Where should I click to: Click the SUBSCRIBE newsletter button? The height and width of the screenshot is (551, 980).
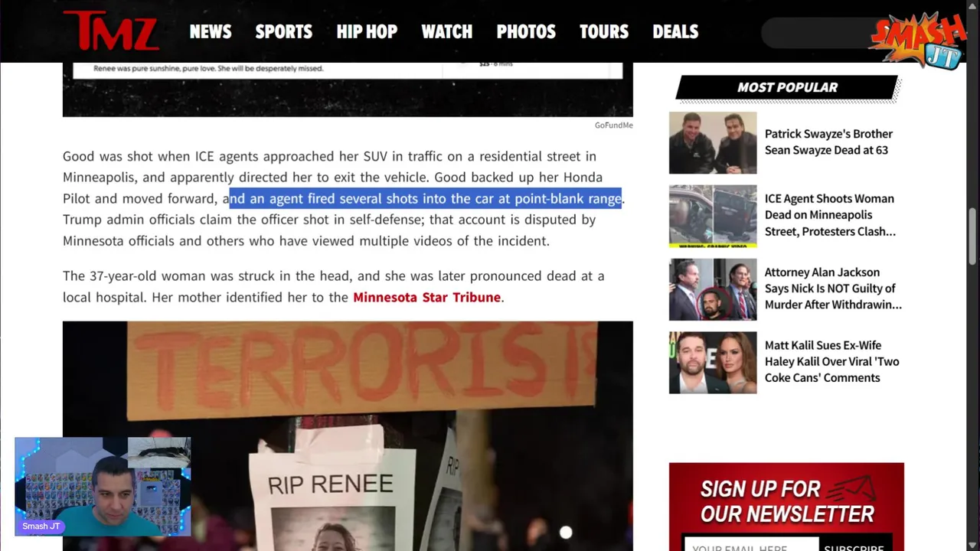click(x=854, y=546)
